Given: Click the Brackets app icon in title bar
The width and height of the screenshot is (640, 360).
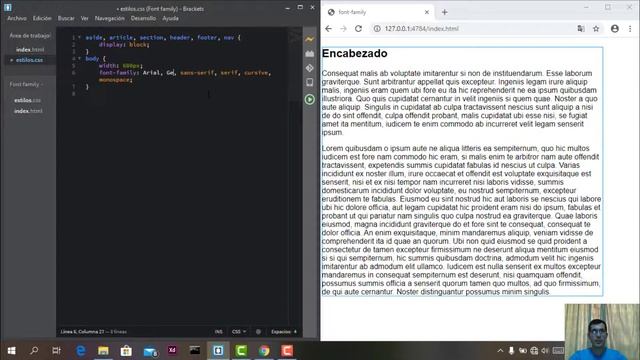Looking at the screenshot, I should tap(7, 7).
